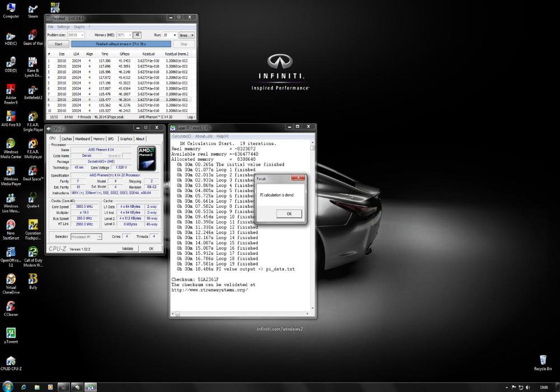Open the HDD(C) drive icon
Screen dimensions: 560x392
click(11, 38)
